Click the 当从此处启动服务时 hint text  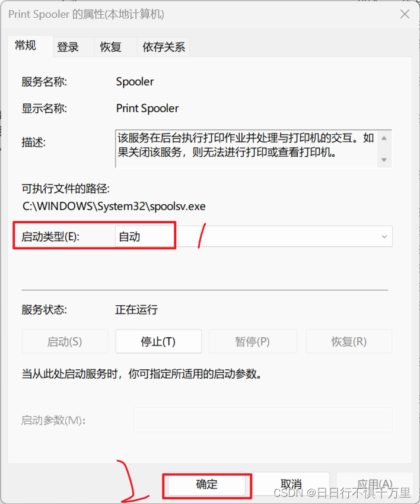click(x=142, y=374)
